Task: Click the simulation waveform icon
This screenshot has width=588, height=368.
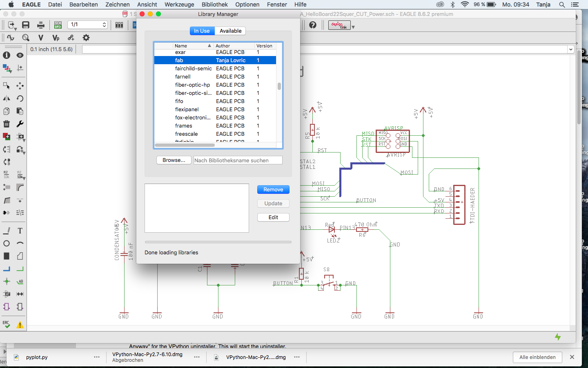Action: [x=11, y=38]
